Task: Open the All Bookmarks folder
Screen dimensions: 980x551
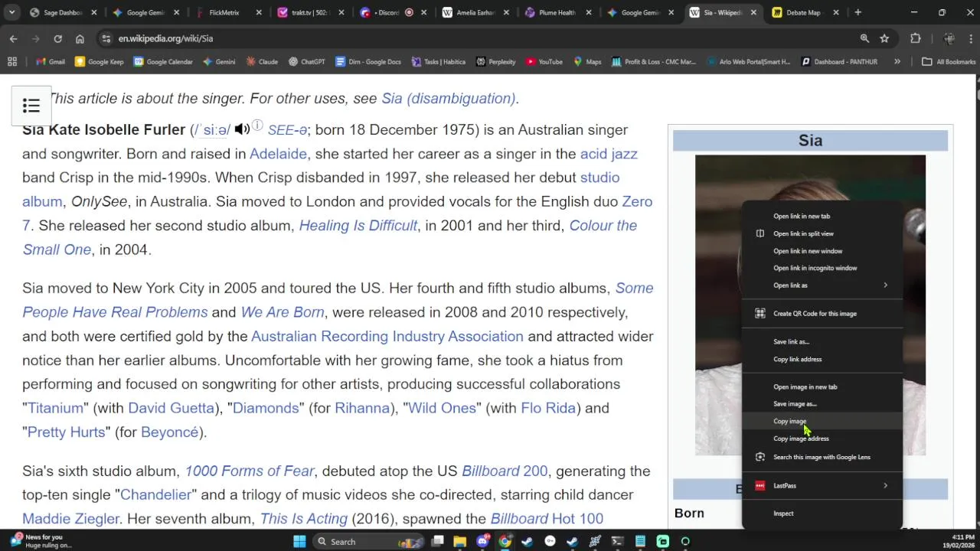Action: (x=949, y=62)
